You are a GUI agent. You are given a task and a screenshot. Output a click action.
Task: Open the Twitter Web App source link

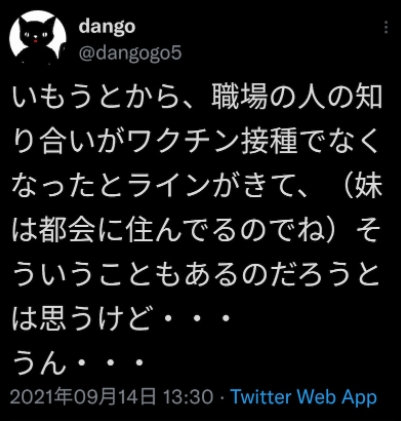(304, 397)
